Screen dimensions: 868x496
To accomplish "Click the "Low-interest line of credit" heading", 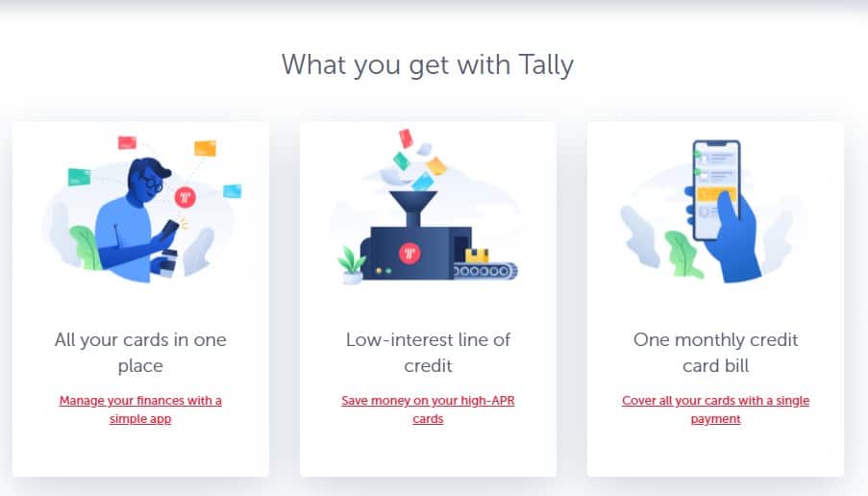I will (x=428, y=353).
